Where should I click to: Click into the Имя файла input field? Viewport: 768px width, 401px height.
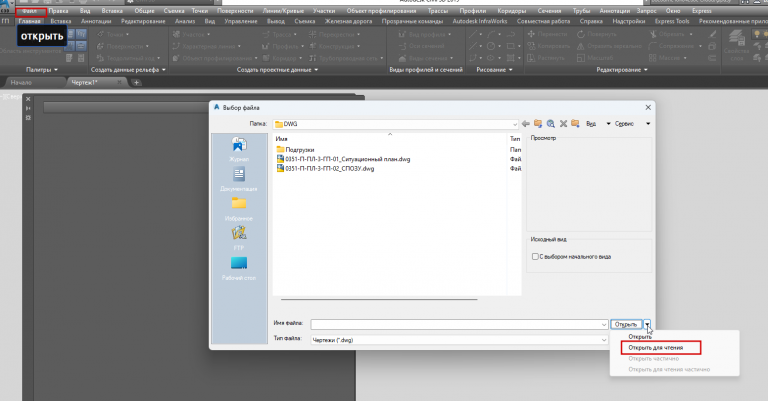coord(456,325)
